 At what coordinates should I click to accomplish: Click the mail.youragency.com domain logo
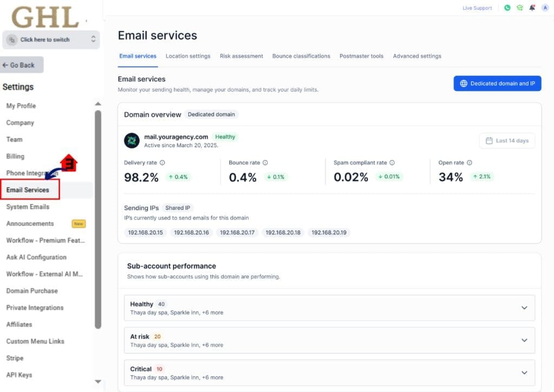[x=132, y=141]
